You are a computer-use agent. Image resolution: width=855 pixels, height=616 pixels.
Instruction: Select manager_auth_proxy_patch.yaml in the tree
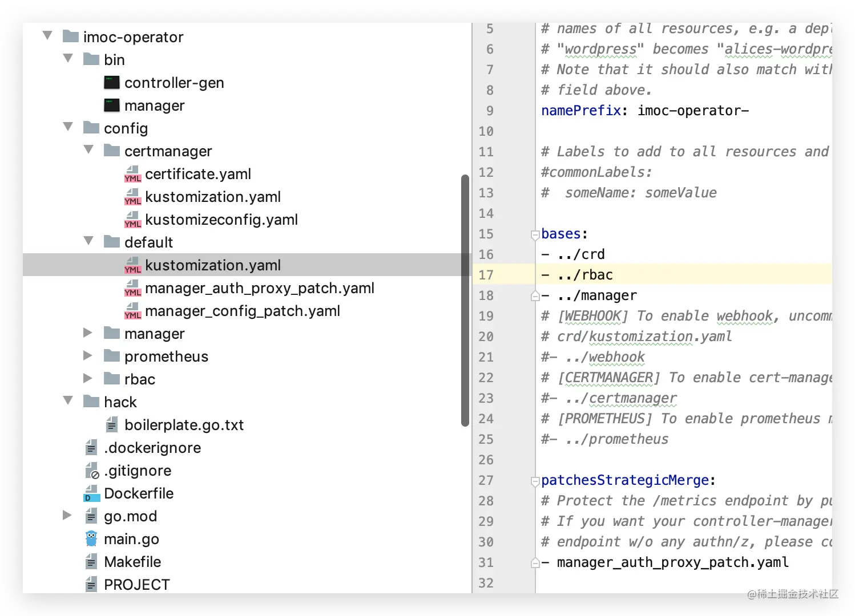[x=260, y=288]
